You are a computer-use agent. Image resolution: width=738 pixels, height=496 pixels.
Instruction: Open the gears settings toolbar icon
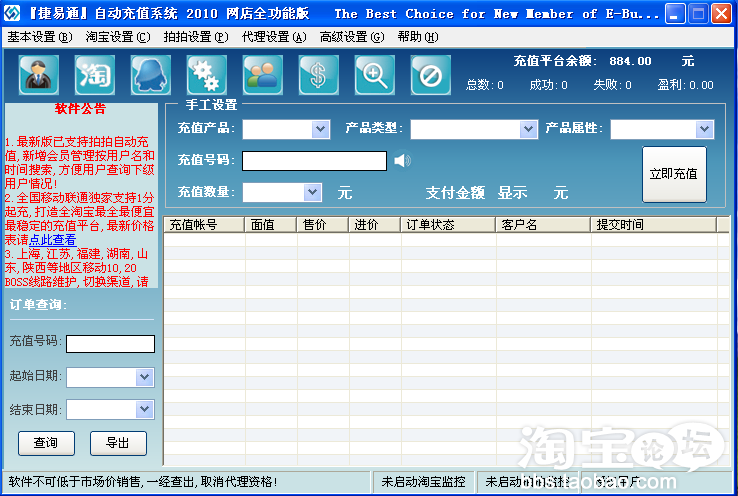pos(207,75)
